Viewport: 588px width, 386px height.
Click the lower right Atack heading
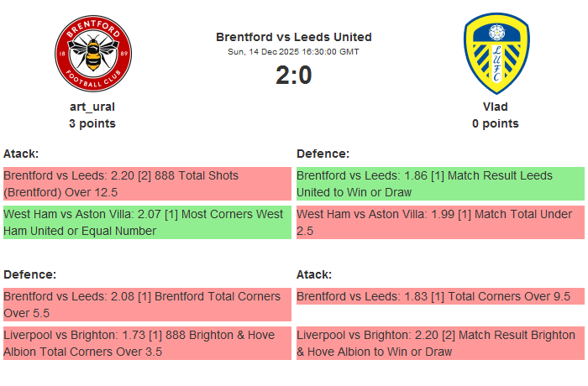[314, 274]
